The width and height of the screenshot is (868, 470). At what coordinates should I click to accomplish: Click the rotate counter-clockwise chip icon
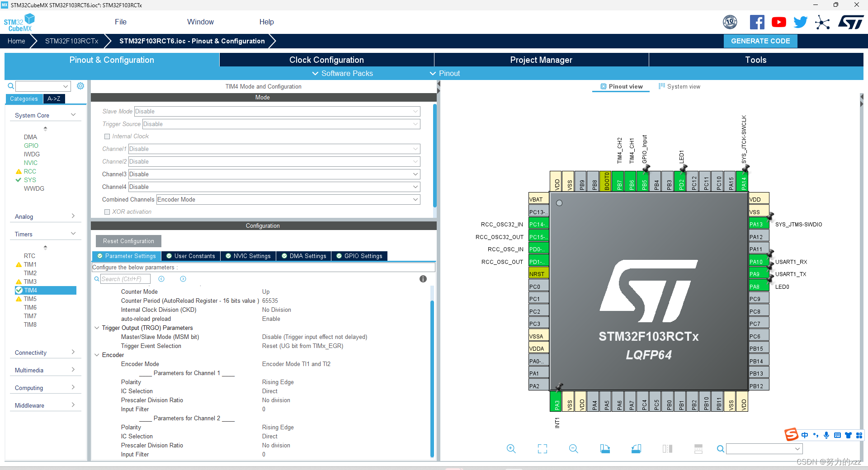(636, 449)
